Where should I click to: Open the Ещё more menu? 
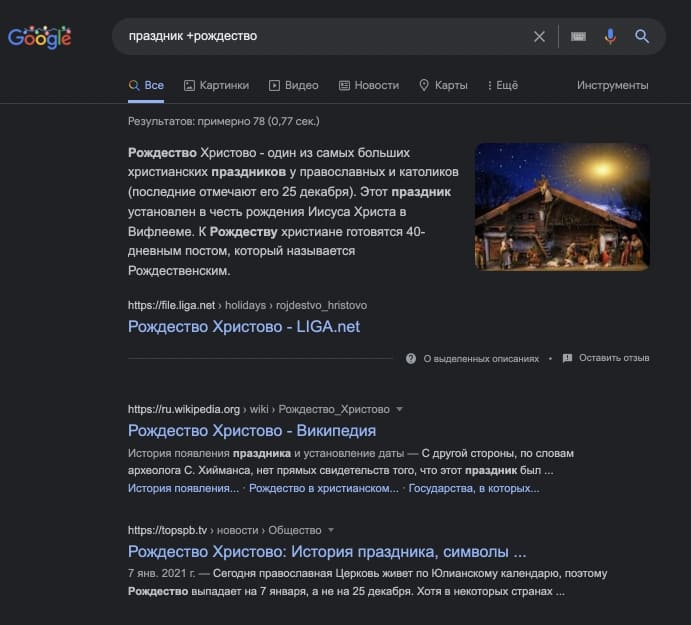[503, 86]
